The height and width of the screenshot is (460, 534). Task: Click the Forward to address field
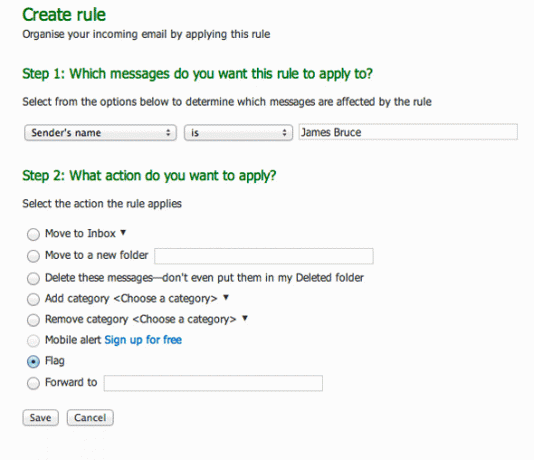click(213, 383)
